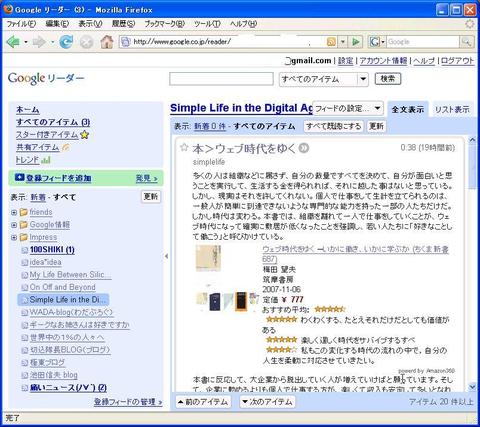This screenshot has height=427, width=480.
Task: Open the search engine selector dropdown
Action: [x=383, y=42]
